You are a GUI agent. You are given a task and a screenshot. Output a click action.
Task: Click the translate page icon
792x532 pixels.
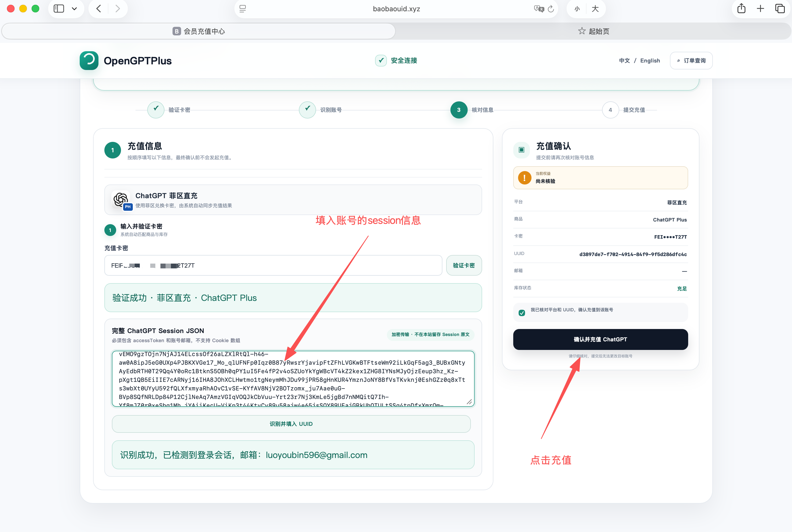[538, 9]
